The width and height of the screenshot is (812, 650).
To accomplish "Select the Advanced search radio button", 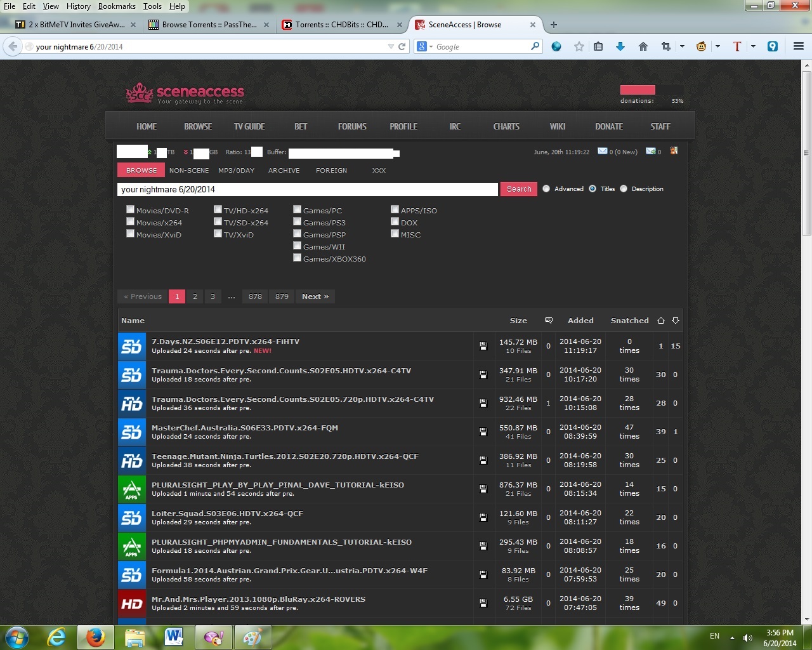I will coord(546,189).
